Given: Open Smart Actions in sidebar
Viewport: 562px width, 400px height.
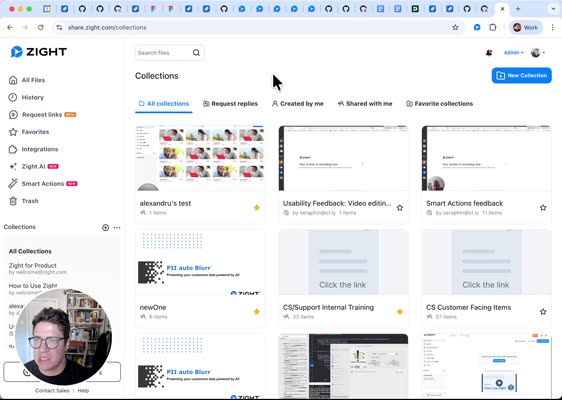Looking at the screenshot, I should 43,184.
